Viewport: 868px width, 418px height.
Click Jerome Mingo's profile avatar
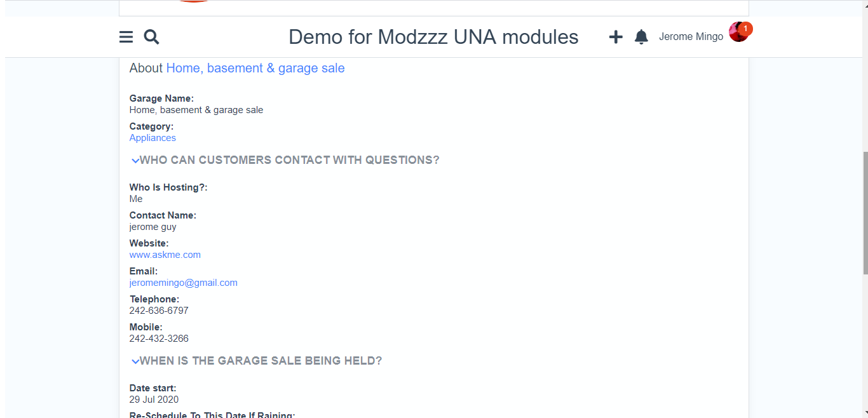(x=737, y=33)
